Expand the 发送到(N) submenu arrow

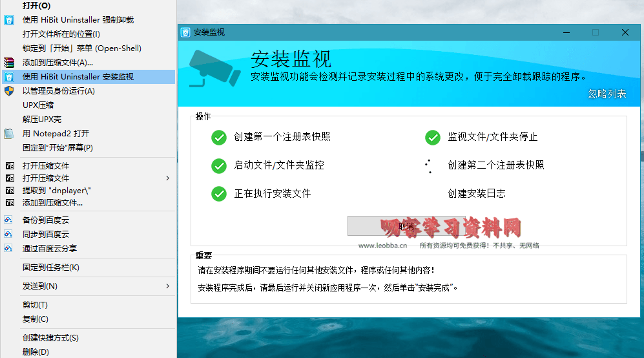click(x=168, y=286)
